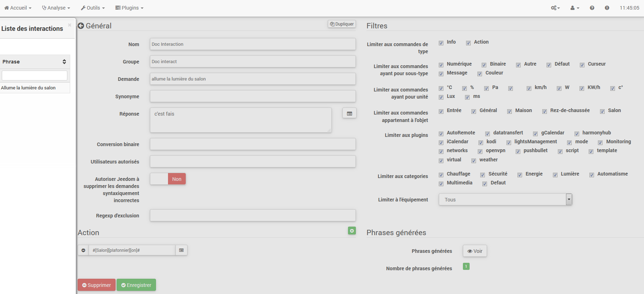644x294 pixels.
Task: Click the Enregistrer button
Action: [136, 285]
